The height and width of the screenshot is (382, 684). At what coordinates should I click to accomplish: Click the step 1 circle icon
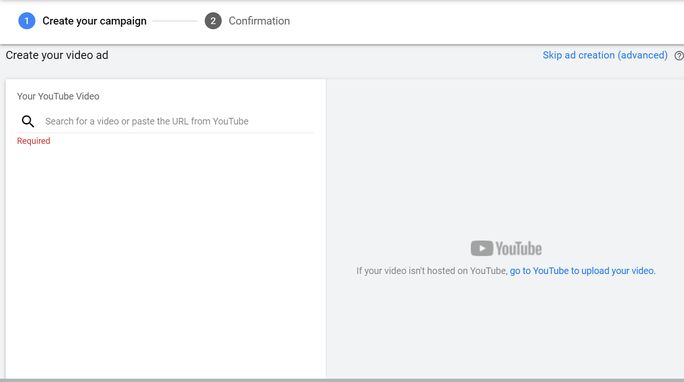pyautogui.click(x=27, y=21)
